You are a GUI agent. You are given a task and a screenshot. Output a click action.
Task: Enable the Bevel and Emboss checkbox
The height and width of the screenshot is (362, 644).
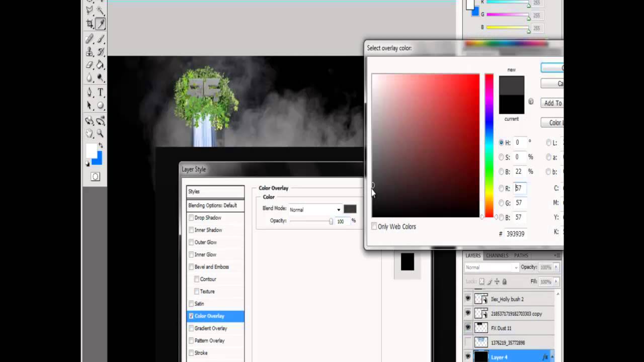(191, 267)
